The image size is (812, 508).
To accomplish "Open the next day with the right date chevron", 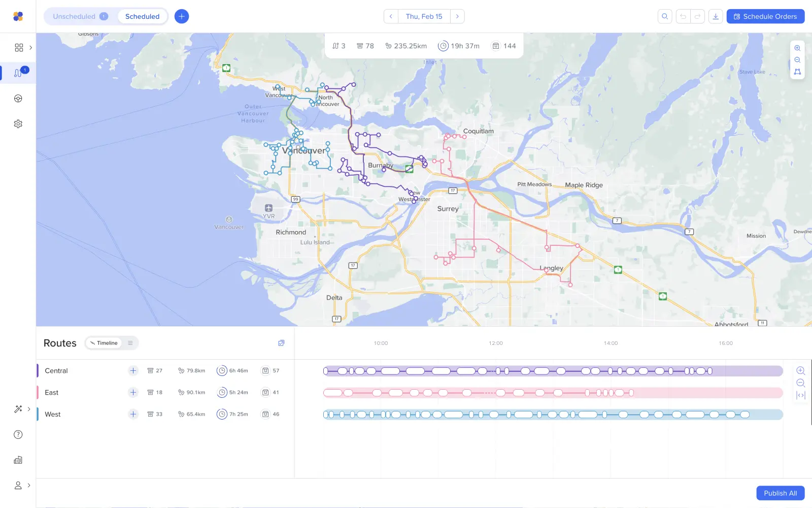I will pyautogui.click(x=457, y=16).
